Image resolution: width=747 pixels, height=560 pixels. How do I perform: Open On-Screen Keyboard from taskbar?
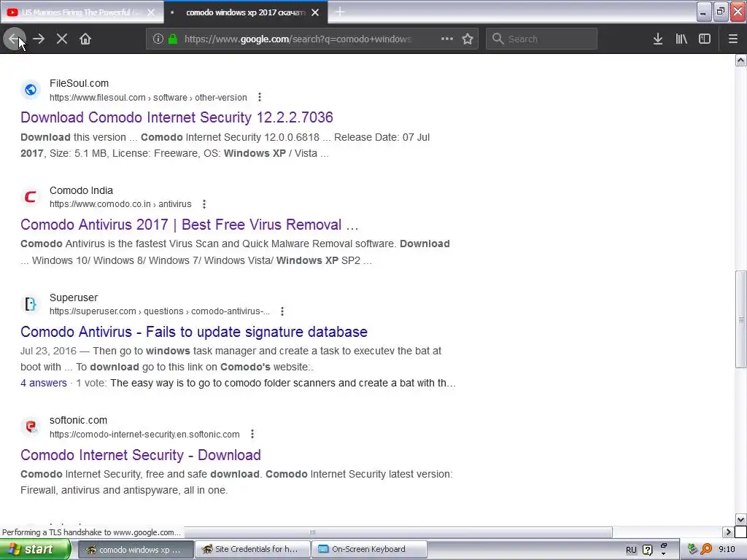pyautogui.click(x=368, y=550)
